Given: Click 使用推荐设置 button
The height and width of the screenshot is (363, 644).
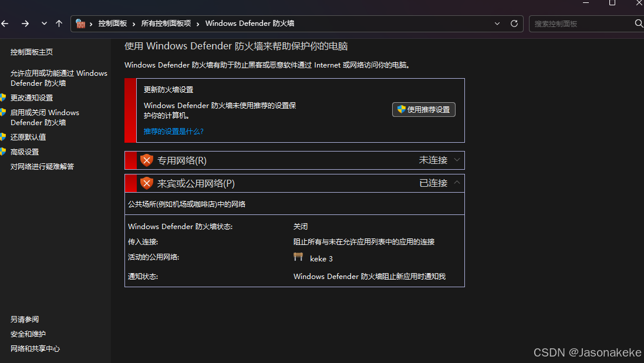Looking at the screenshot, I should (x=423, y=110).
